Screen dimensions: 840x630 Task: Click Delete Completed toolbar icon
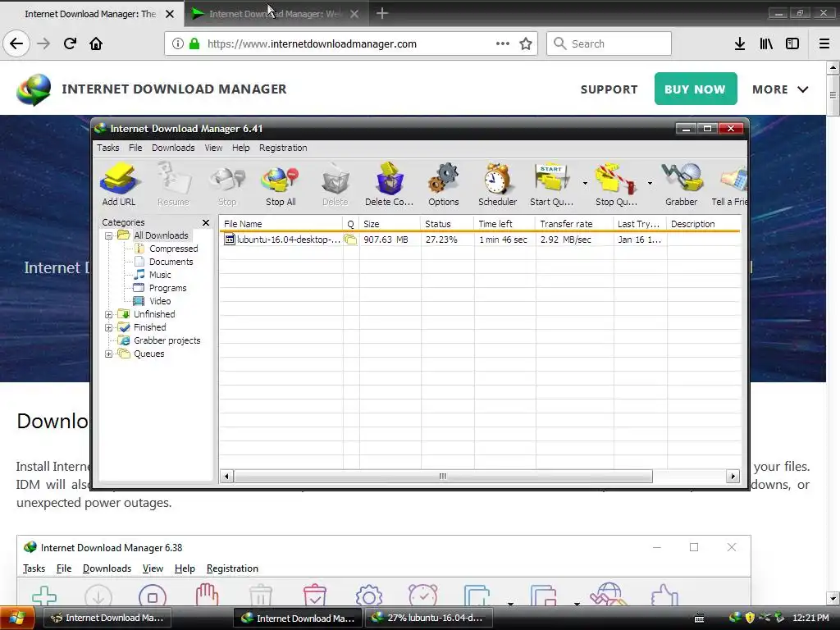pyautogui.click(x=390, y=185)
